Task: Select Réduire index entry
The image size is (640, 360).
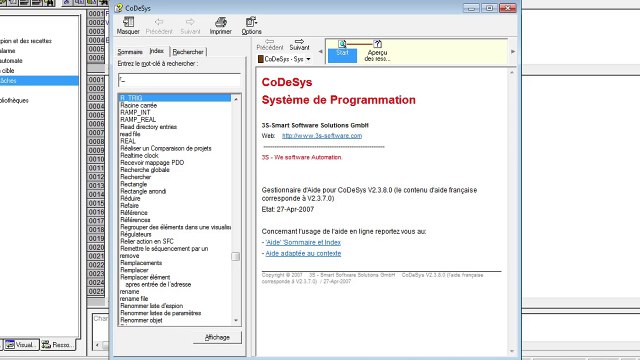Action: (130, 198)
